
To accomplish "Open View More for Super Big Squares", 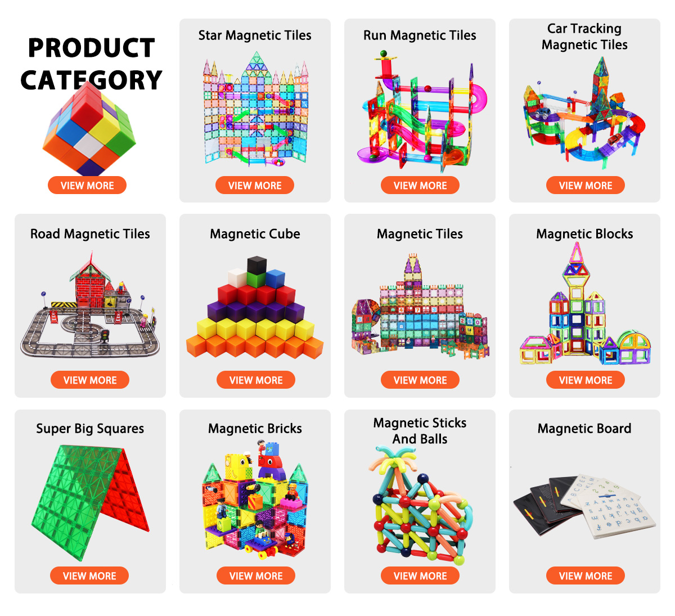I will 89,575.
